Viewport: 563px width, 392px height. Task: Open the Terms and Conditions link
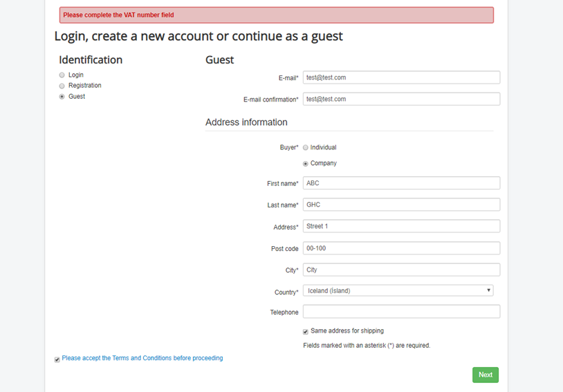click(142, 358)
